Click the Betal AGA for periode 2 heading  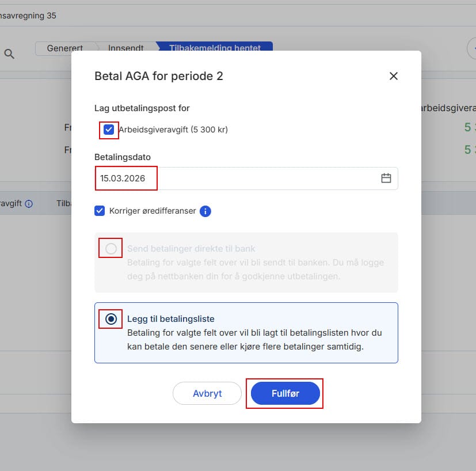(x=158, y=76)
